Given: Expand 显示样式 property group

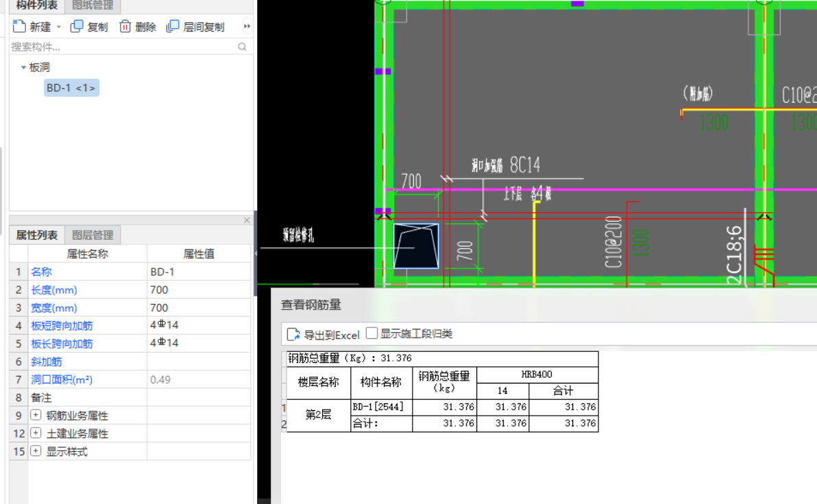Looking at the screenshot, I should click(x=36, y=451).
